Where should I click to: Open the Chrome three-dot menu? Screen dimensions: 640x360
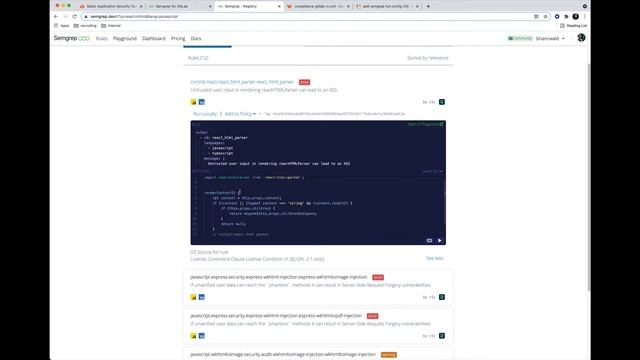pyautogui.click(x=584, y=16)
